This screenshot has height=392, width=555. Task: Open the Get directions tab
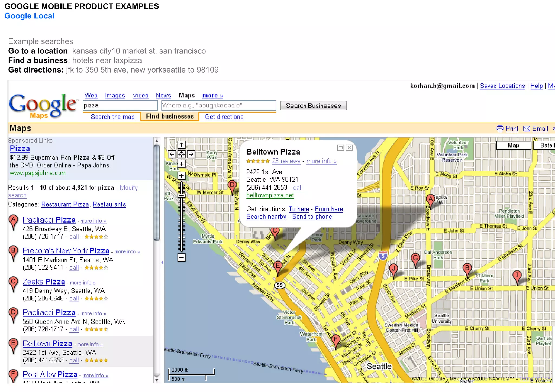pos(224,117)
